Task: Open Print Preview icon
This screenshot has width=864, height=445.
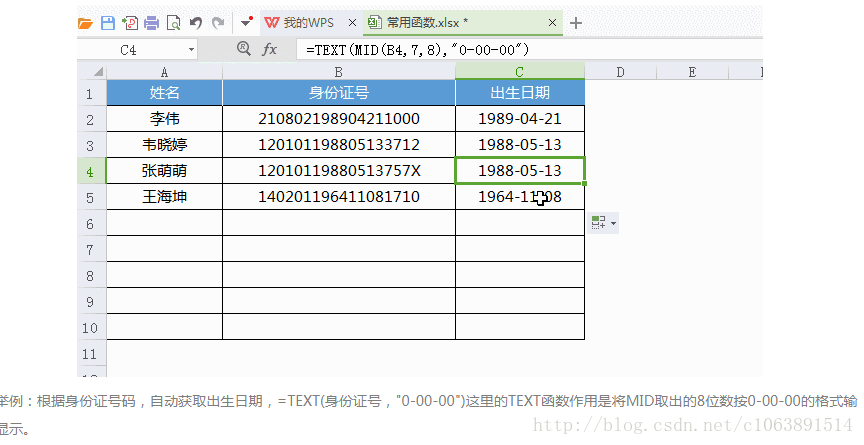Action: coord(174,23)
